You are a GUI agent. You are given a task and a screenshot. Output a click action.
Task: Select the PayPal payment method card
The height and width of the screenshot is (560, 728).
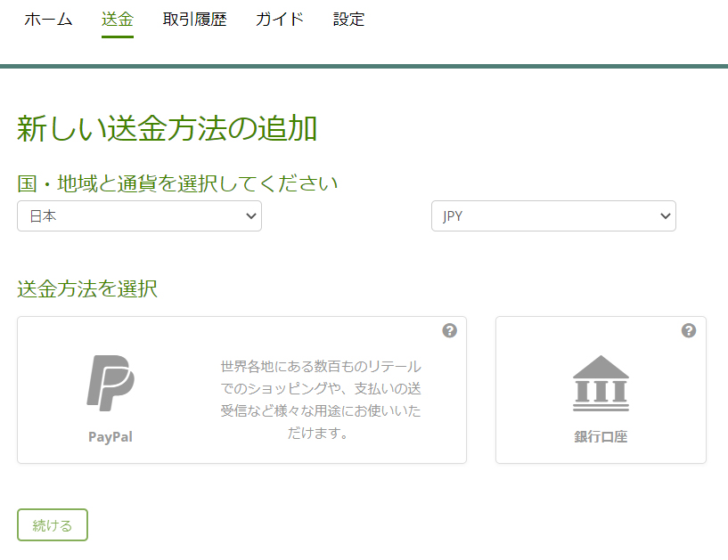click(x=241, y=390)
